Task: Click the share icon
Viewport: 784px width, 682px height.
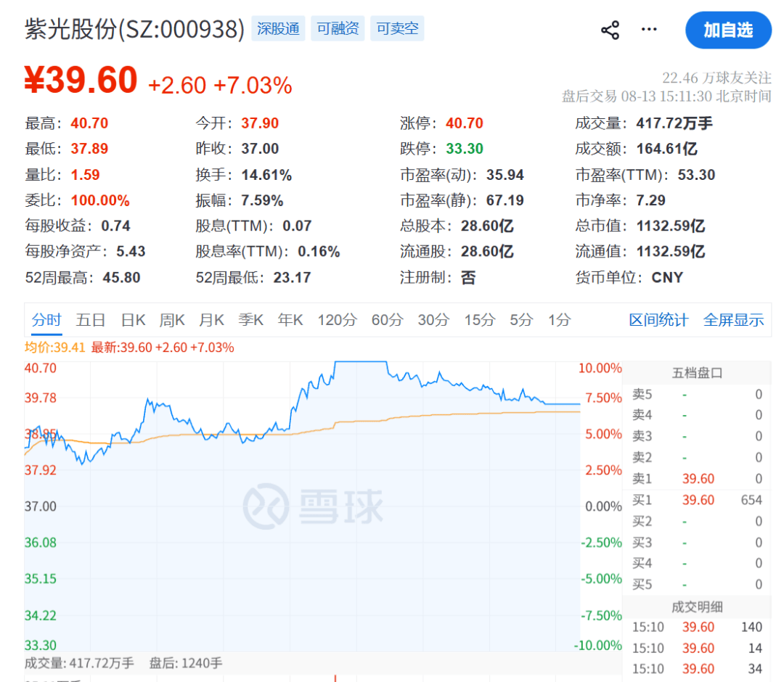Action: tap(610, 30)
